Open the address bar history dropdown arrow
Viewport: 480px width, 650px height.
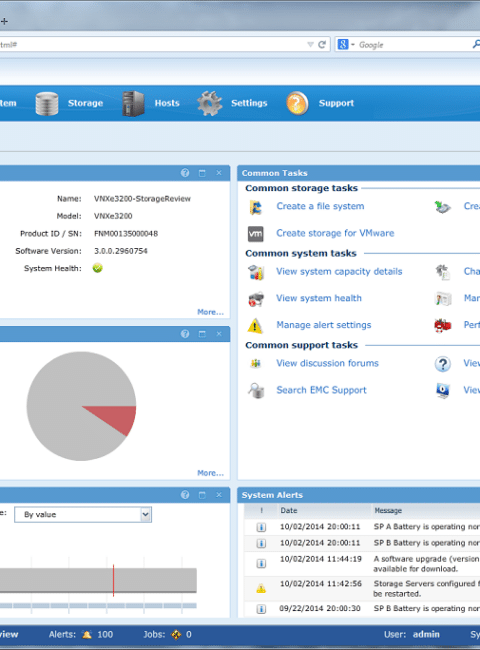coord(310,44)
